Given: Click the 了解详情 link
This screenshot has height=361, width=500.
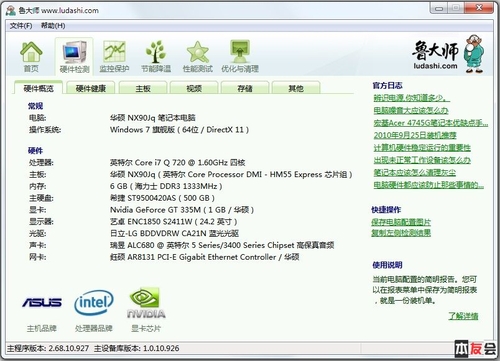Looking at the screenshot, I should 463,316.
